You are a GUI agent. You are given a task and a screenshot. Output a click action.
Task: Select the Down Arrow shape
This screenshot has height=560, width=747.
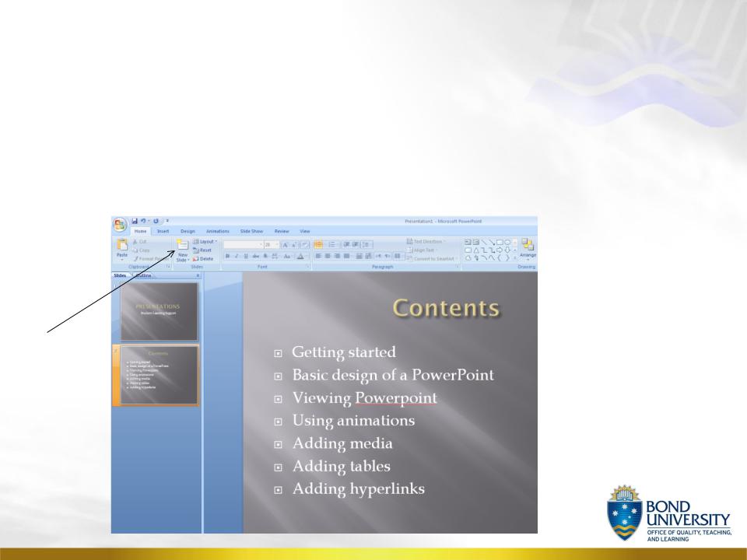coord(507,250)
